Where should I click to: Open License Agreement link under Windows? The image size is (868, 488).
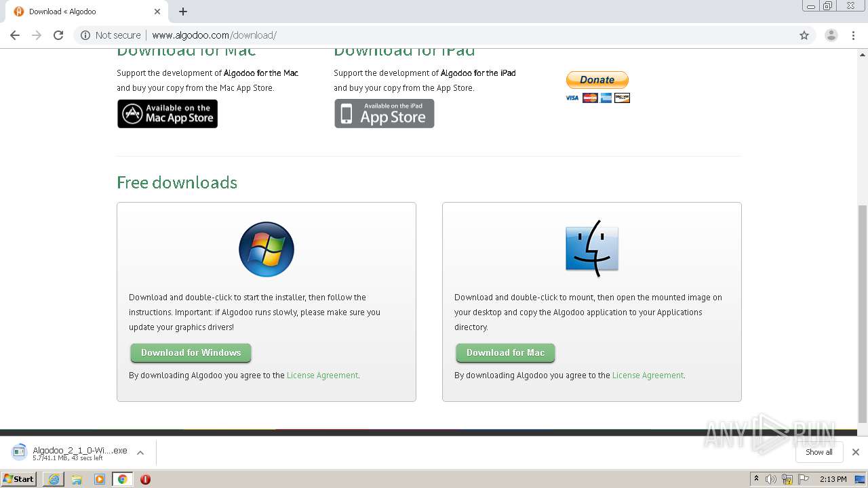pyautogui.click(x=322, y=375)
